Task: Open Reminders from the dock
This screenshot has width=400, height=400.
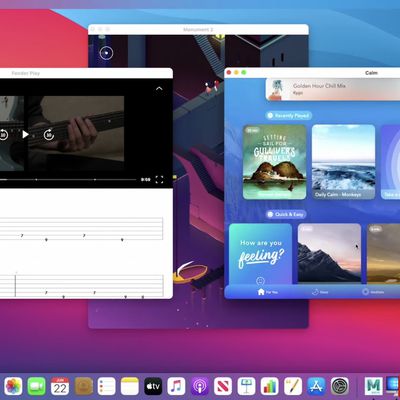Action: click(106, 386)
